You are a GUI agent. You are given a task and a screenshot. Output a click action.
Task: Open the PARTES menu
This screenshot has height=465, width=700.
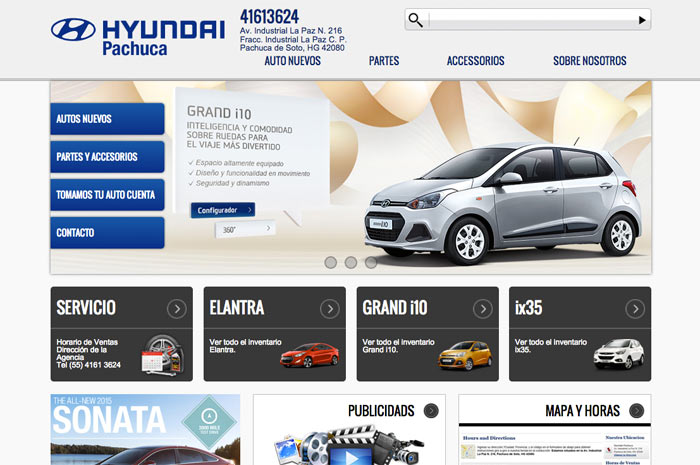384,61
